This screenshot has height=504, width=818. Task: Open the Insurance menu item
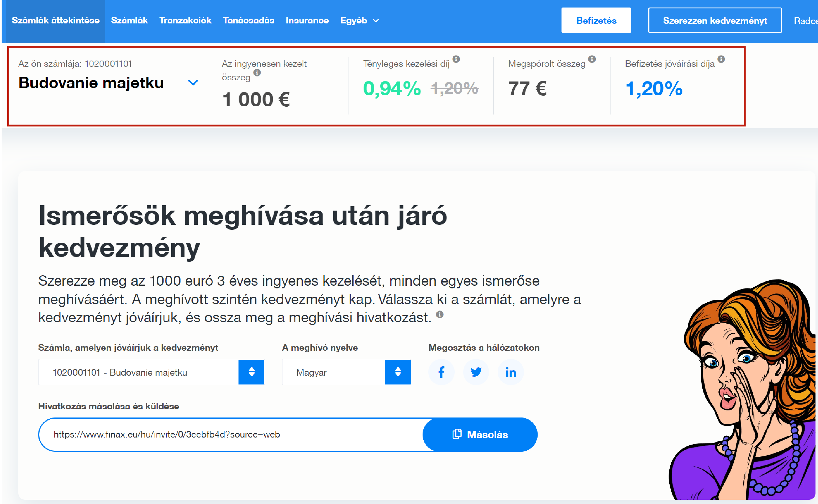pyautogui.click(x=307, y=20)
